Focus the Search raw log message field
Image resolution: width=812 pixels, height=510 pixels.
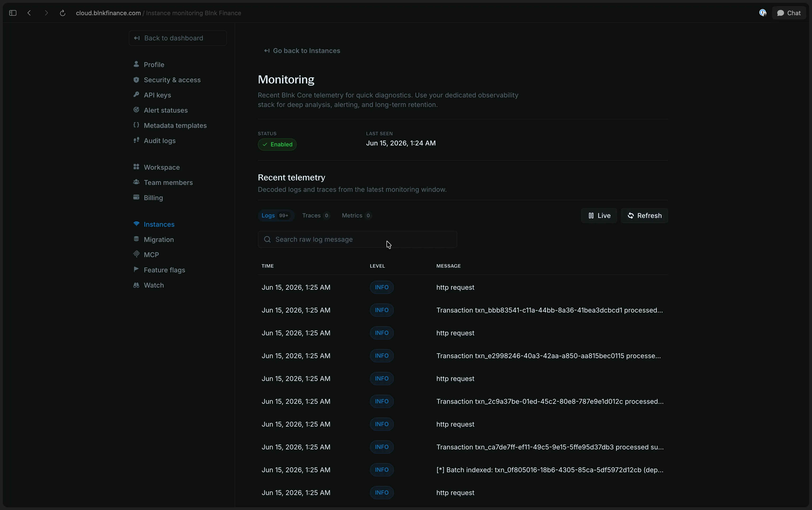tap(358, 240)
